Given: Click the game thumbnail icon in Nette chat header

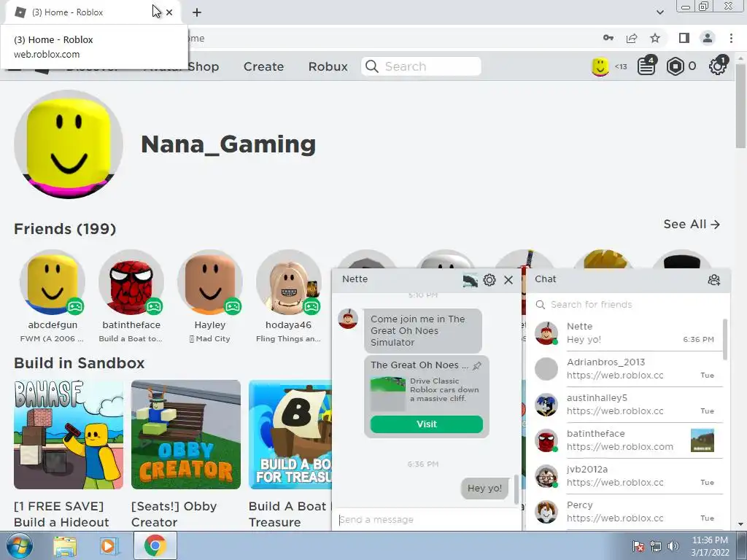Looking at the screenshot, I should click(x=471, y=280).
